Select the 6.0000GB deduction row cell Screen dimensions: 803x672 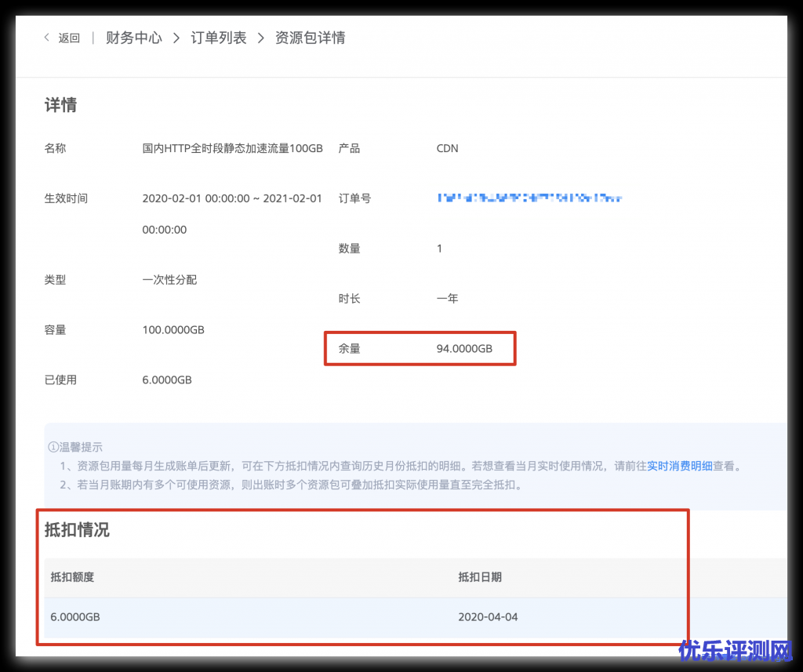pos(75,617)
